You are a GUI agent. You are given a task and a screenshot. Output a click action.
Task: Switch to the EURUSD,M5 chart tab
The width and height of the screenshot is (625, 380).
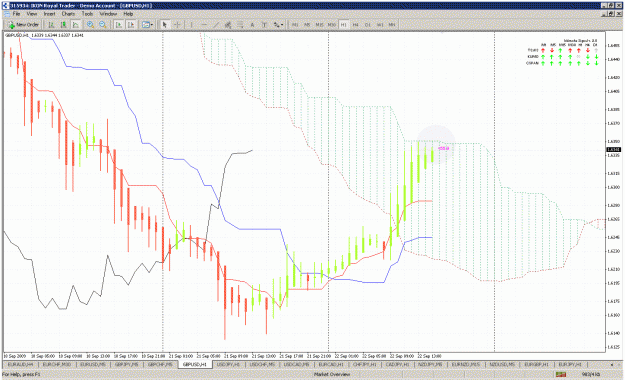point(93,364)
